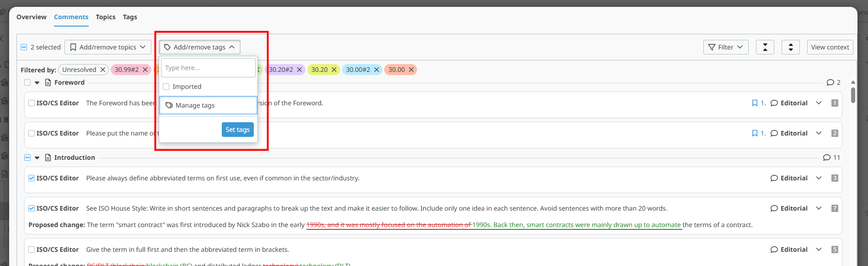Image resolution: width=868 pixels, height=266 pixels.
Task: Click the Foreword document icon
Action: tap(48, 82)
